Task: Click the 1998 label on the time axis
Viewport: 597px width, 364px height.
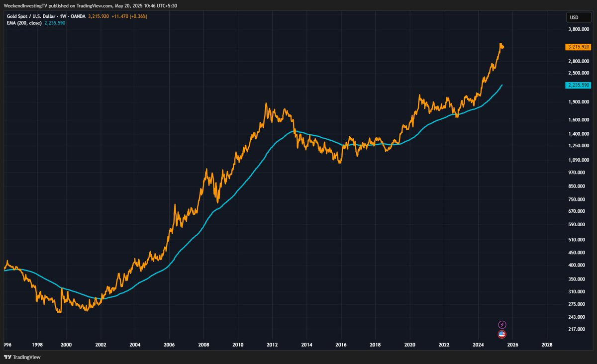Action: pyautogui.click(x=37, y=344)
